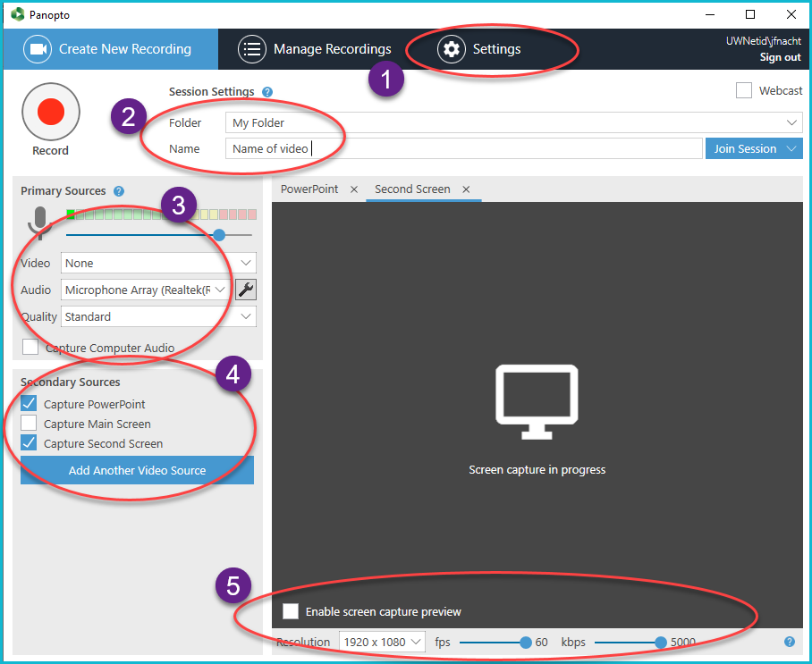Screen dimensions: 812x664
Task: Click the audio level meter
Action: click(x=162, y=214)
